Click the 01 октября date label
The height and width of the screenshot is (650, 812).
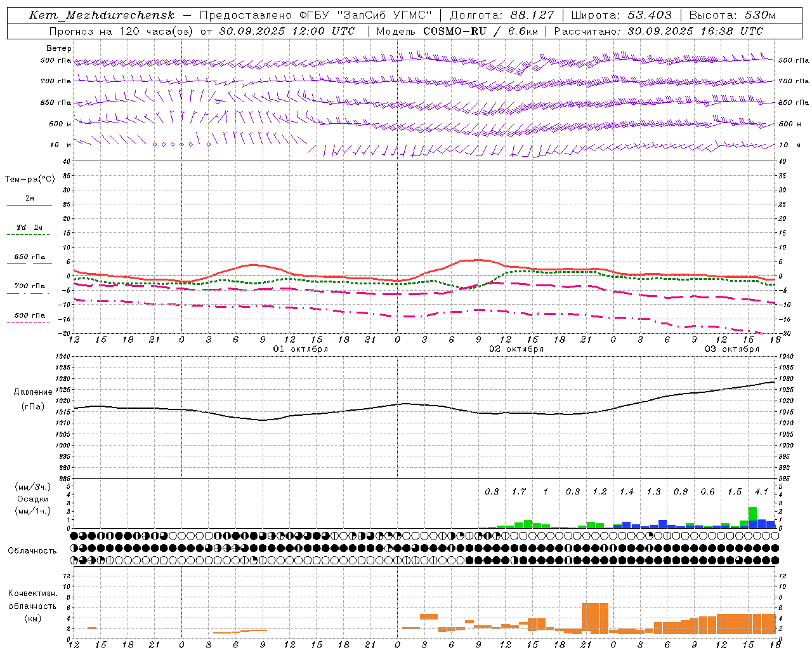point(301,349)
